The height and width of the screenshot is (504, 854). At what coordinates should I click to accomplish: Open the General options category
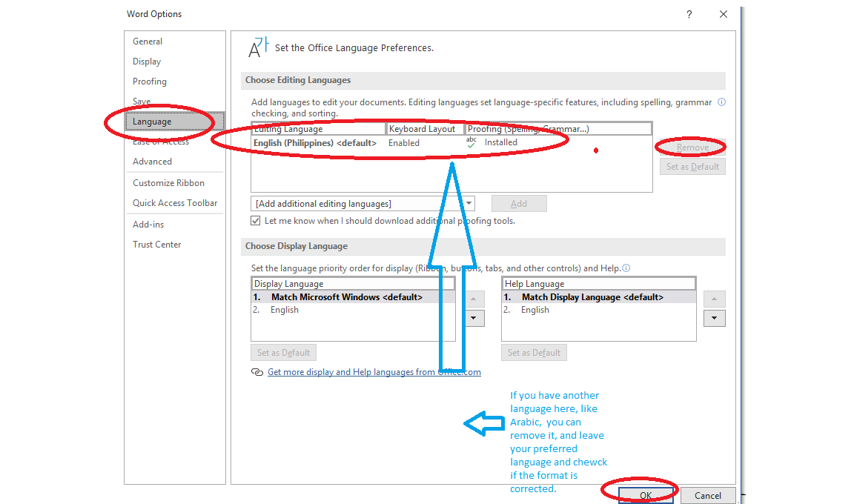148,42
